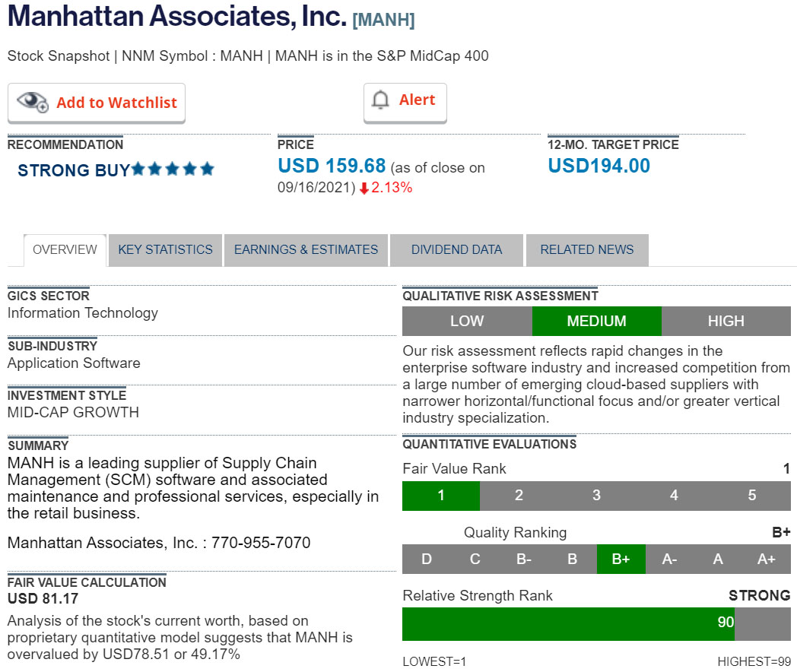Screen dimensions: 797x672
Task: Click the eye watchlist icon
Action: tap(33, 102)
